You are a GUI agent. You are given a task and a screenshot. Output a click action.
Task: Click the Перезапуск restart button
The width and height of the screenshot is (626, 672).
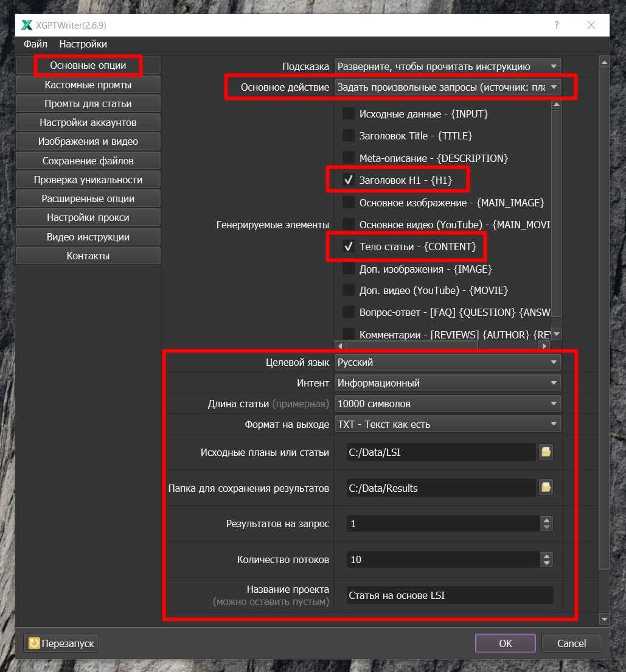click(61, 643)
